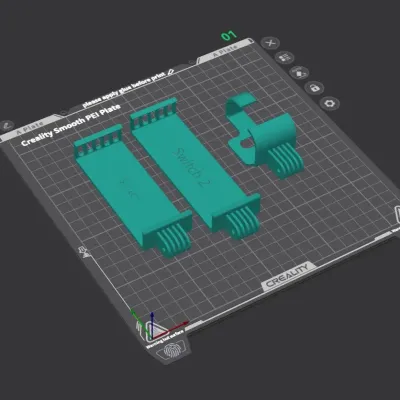
Task: Click the auto-orient icon above the lock
Action: (299, 72)
